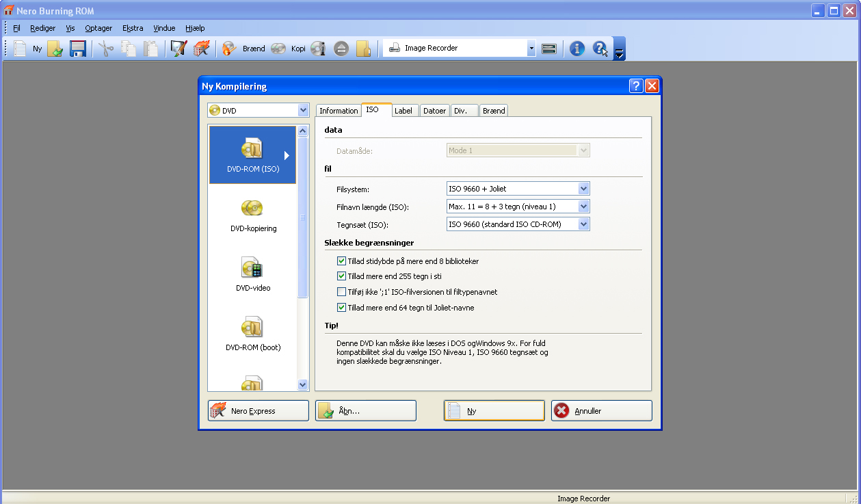The width and height of the screenshot is (861, 504).
Task: Expand the Filnavn længde (ISO) dropdown
Action: point(583,207)
